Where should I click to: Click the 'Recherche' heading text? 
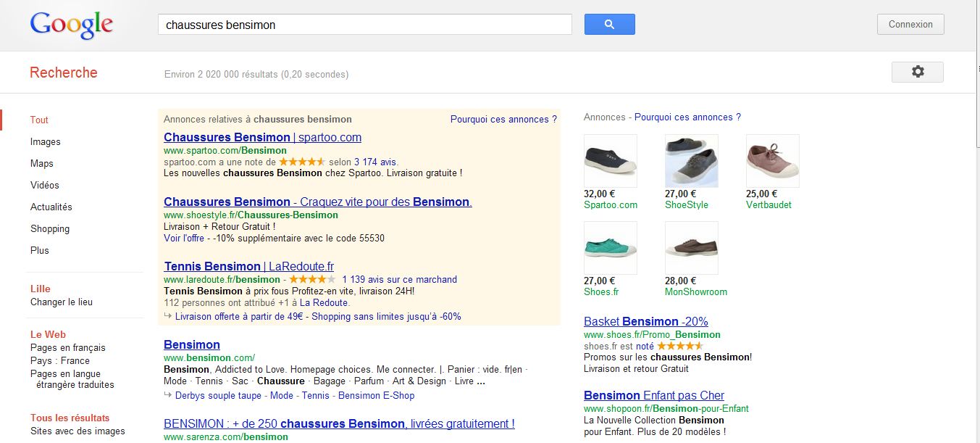coord(64,73)
